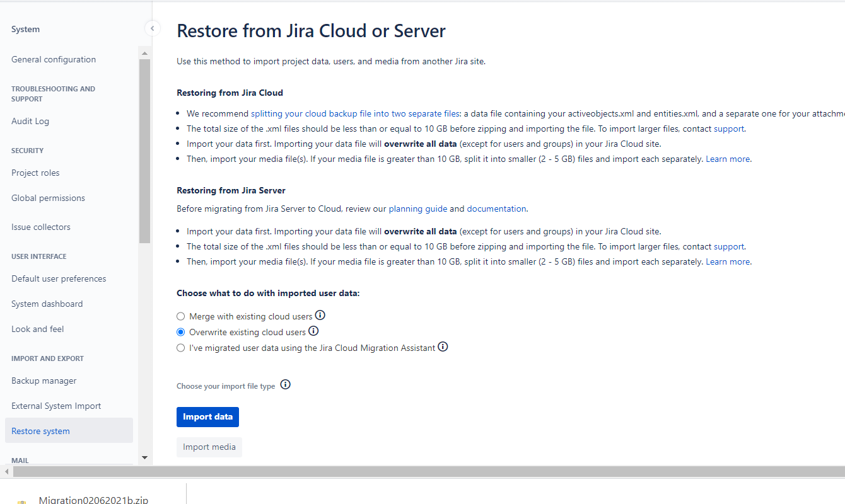Open External System Import in the sidebar

(x=56, y=406)
